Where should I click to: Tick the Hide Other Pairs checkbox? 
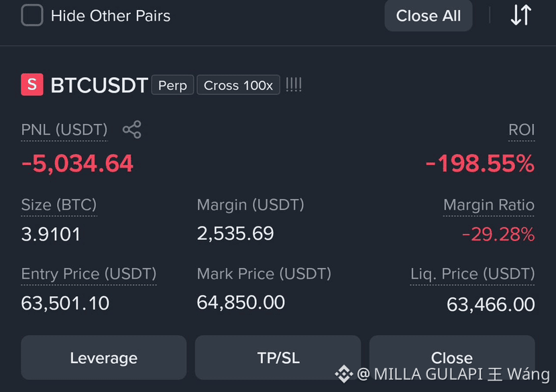point(32,15)
